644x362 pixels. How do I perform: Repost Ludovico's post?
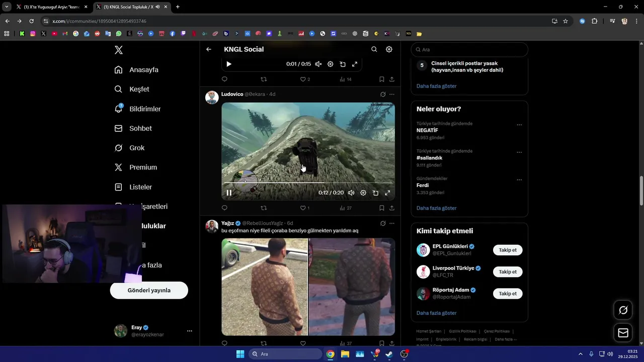[x=264, y=208]
